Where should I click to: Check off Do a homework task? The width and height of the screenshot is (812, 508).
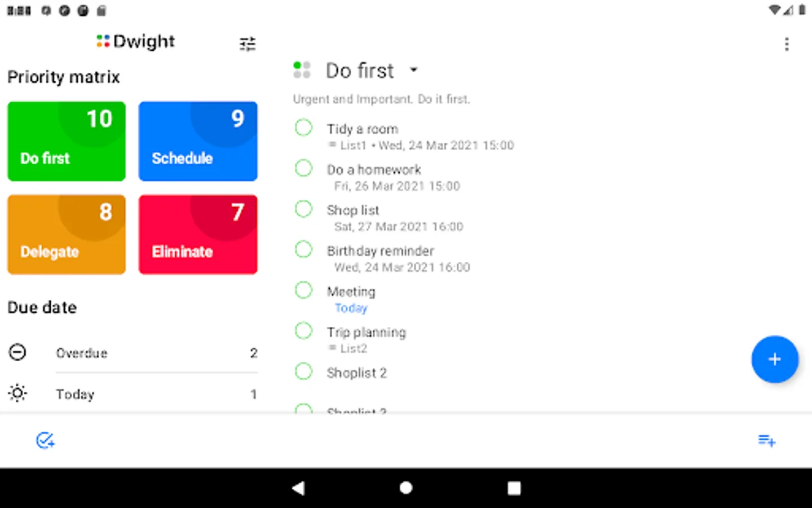click(x=304, y=168)
